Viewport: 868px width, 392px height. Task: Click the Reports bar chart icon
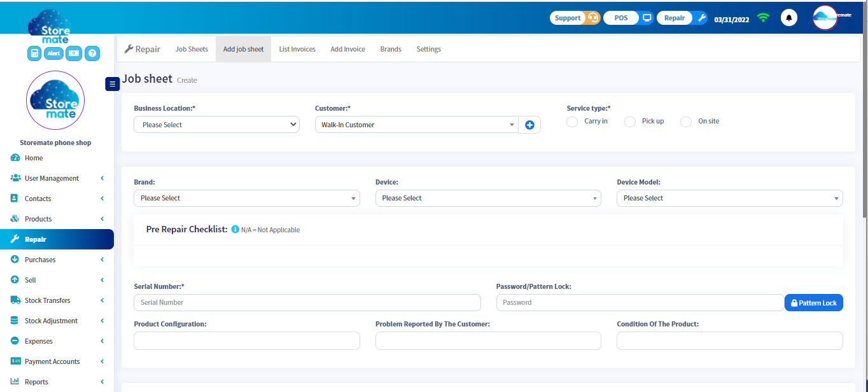[x=15, y=382]
